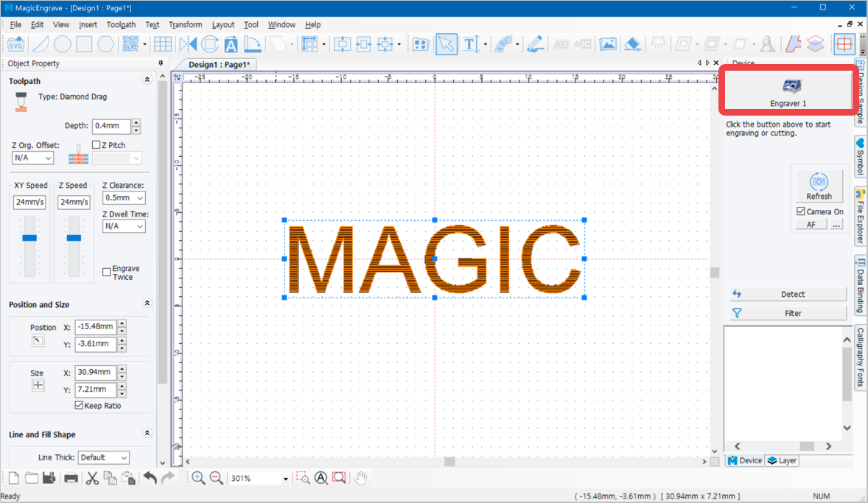Select the Circle shape tool

point(63,43)
